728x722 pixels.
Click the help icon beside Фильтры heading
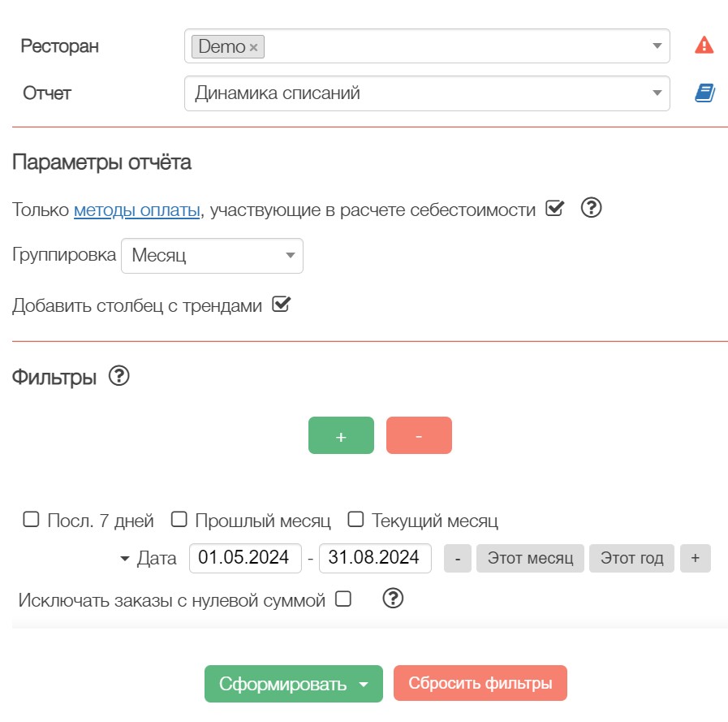click(x=119, y=377)
